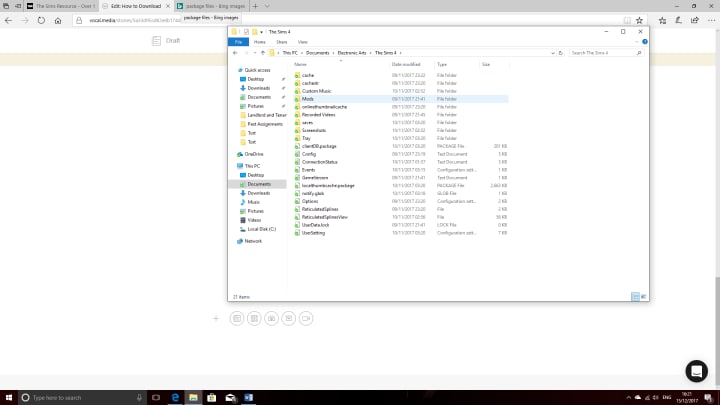Click the Properties icon in Explorer title bar
The width and height of the screenshot is (720, 405).
click(246, 32)
